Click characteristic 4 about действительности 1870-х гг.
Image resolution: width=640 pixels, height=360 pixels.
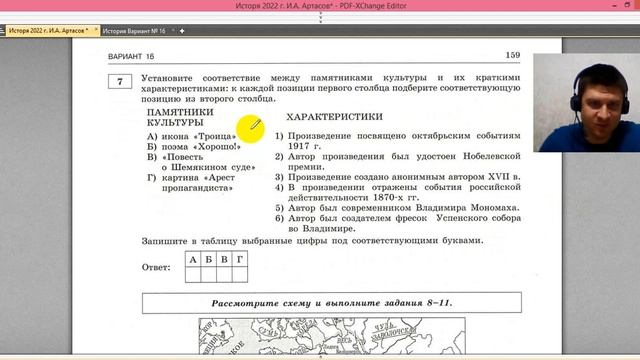pyautogui.click(x=398, y=192)
